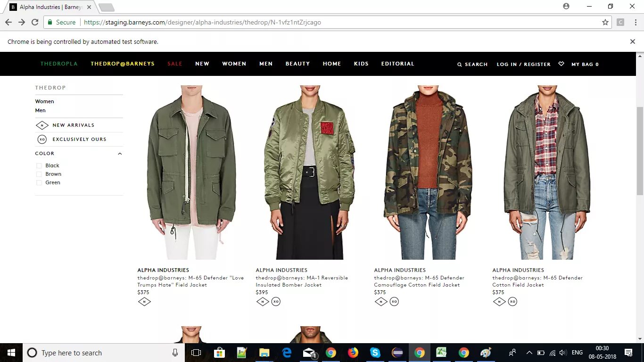
Task: Open the THEDROP@BARNEYS menu item
Action: click(123, 64)
